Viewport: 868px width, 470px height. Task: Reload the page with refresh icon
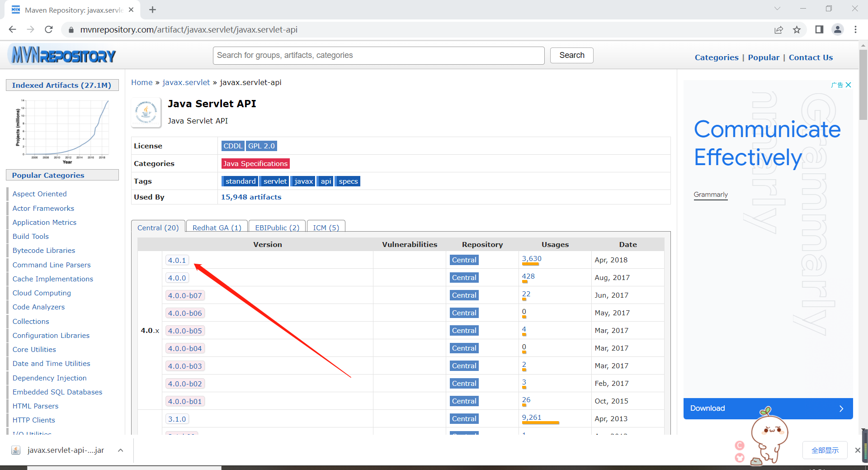coord(49,29)
